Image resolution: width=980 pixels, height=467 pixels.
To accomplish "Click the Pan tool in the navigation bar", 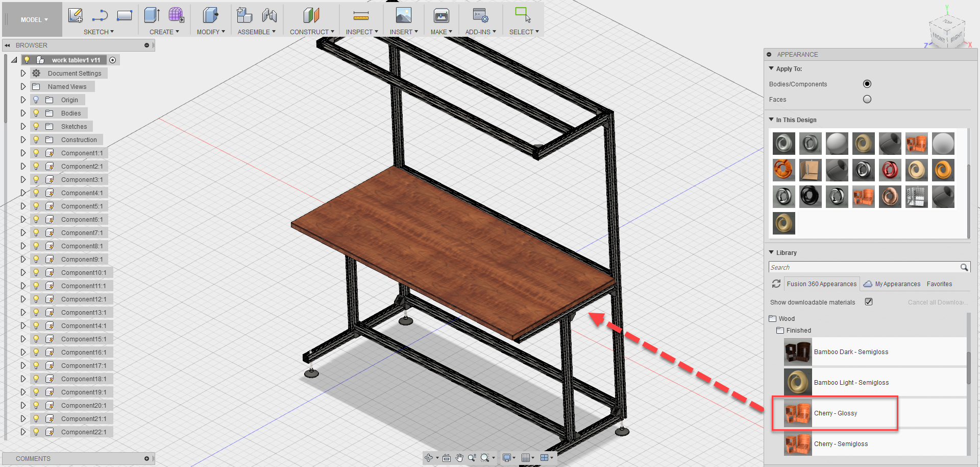I will point(459,458).
